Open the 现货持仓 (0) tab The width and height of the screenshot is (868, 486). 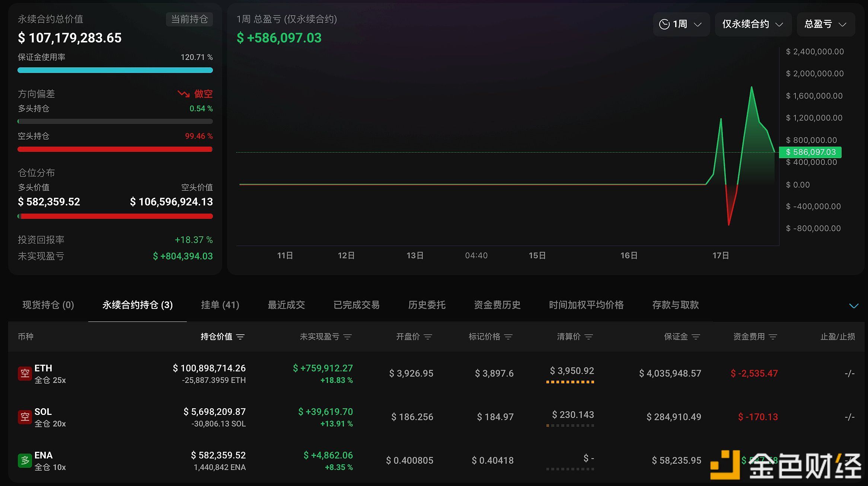(x=48, y=305)
